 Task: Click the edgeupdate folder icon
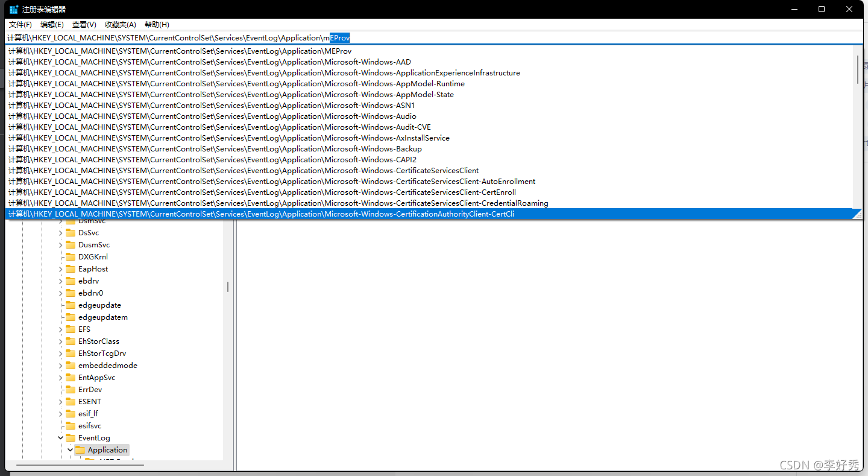point(71,305)
